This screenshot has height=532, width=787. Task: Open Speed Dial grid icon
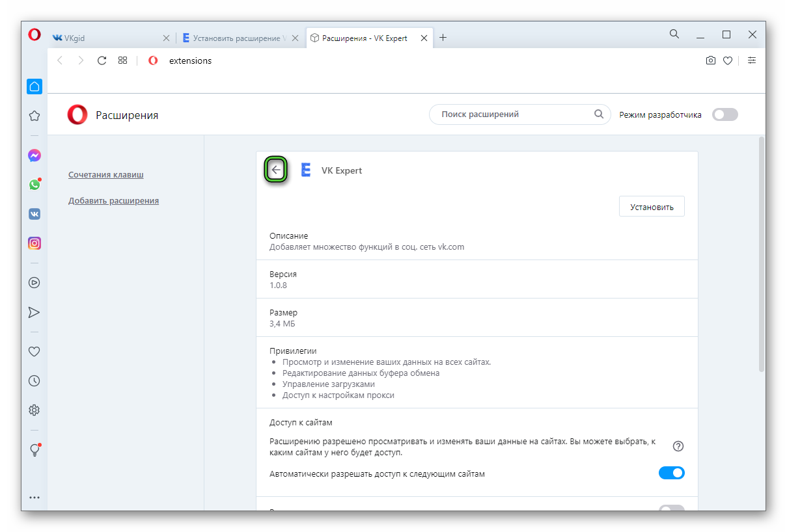pos(122,60)
